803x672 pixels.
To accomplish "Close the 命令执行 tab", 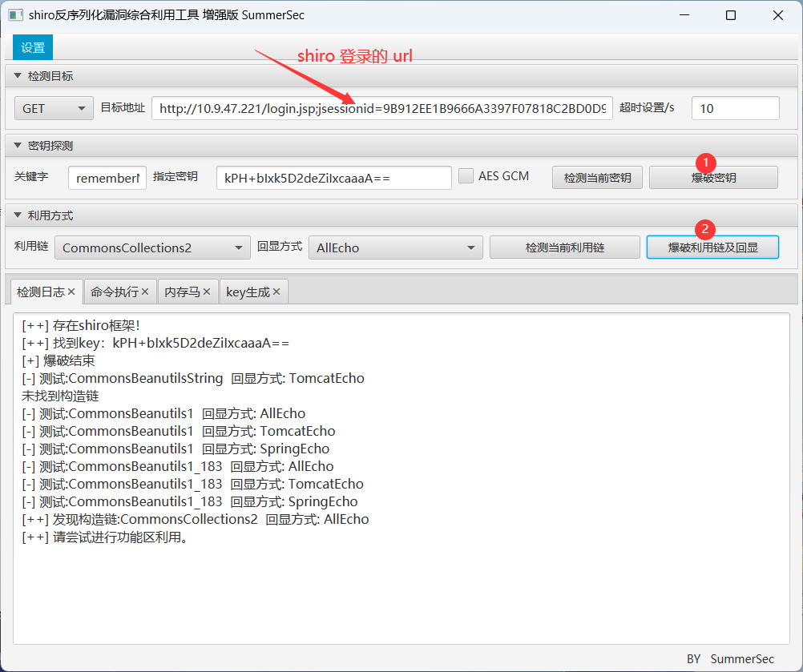I will tap(145, 292).
